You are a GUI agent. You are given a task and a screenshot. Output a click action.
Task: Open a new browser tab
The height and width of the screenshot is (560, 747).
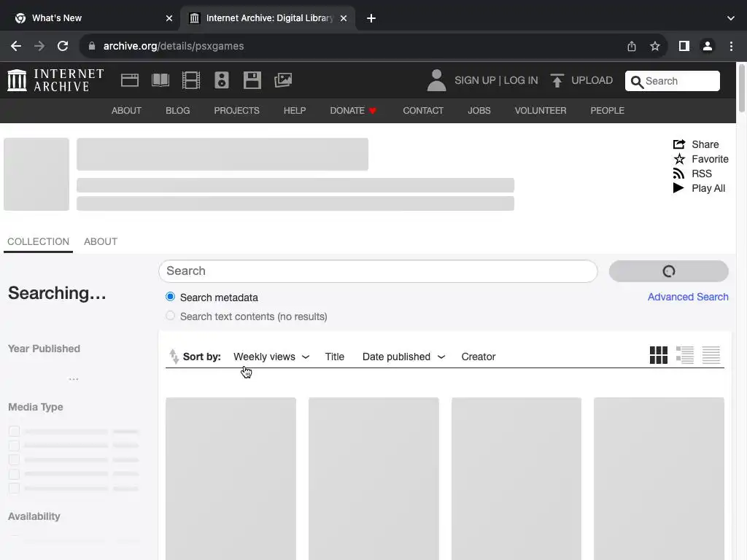371,18
